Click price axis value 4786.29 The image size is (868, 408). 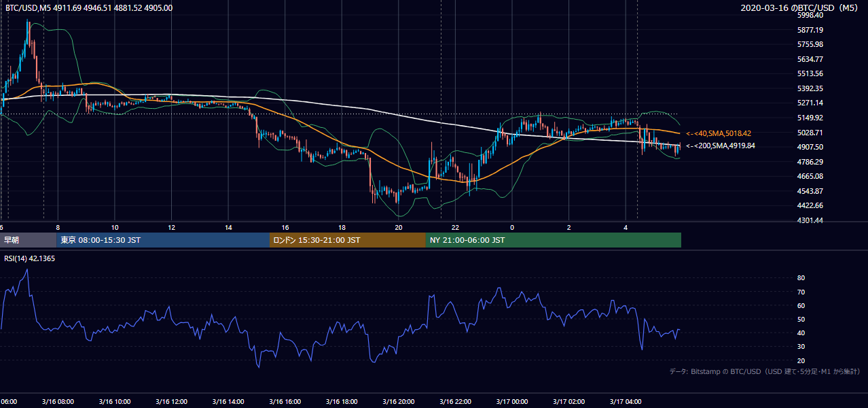(x=810, y=162)
